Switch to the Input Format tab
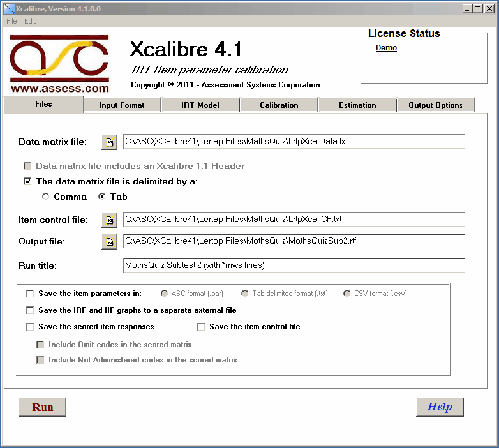 point(122,105)
